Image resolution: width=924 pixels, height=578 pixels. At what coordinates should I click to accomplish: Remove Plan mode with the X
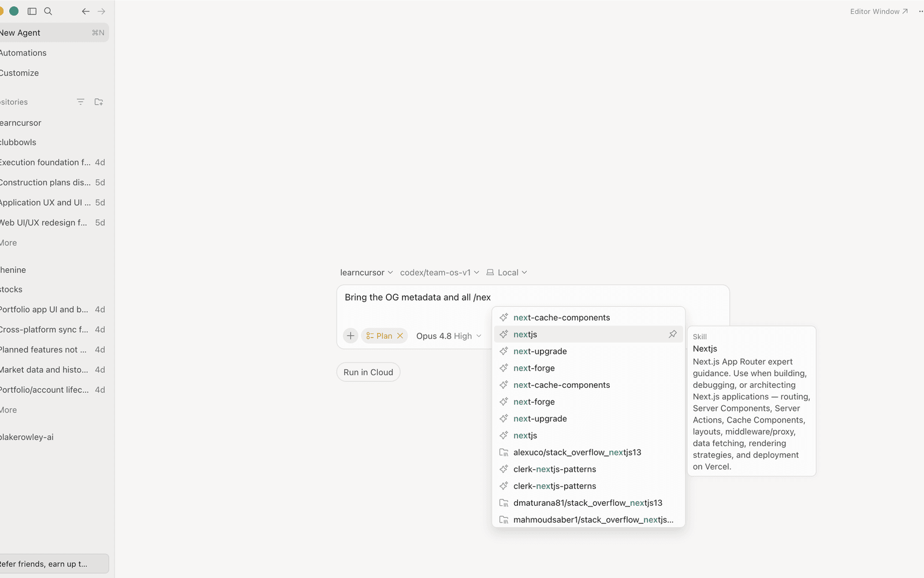coord(400,336)
